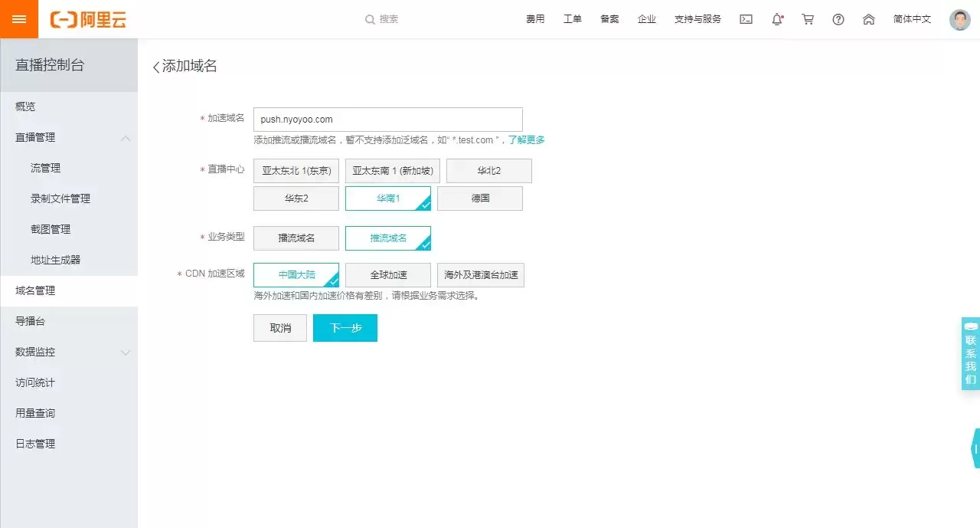This screenshot has width=980, height=528.
Task: Open the 企业 top menu
Action: coord(647,19)
